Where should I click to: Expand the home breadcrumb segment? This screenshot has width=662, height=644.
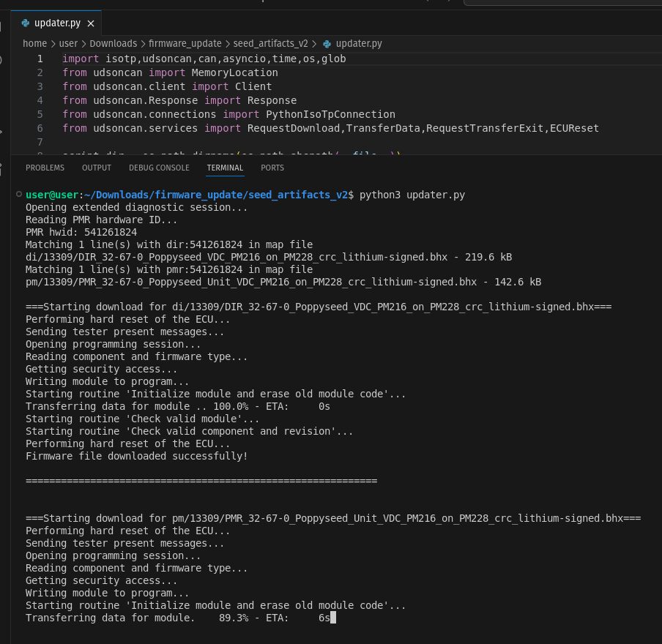pos(34,44)
